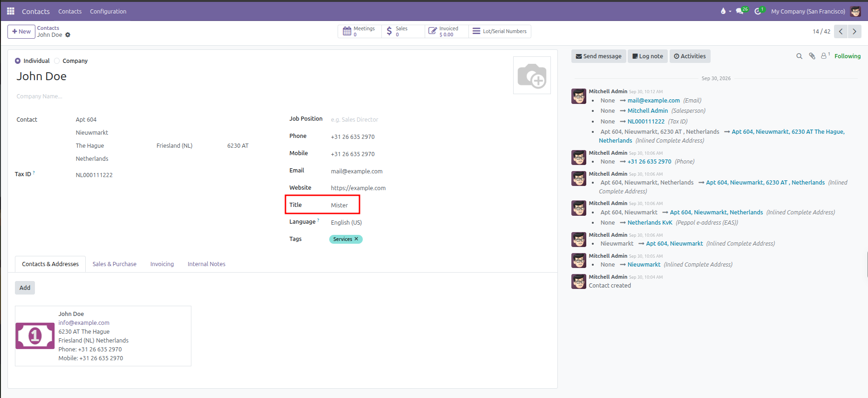Go to previous record arrow
This screenshot has height=398, width=868.
click(x=841, y=32)
